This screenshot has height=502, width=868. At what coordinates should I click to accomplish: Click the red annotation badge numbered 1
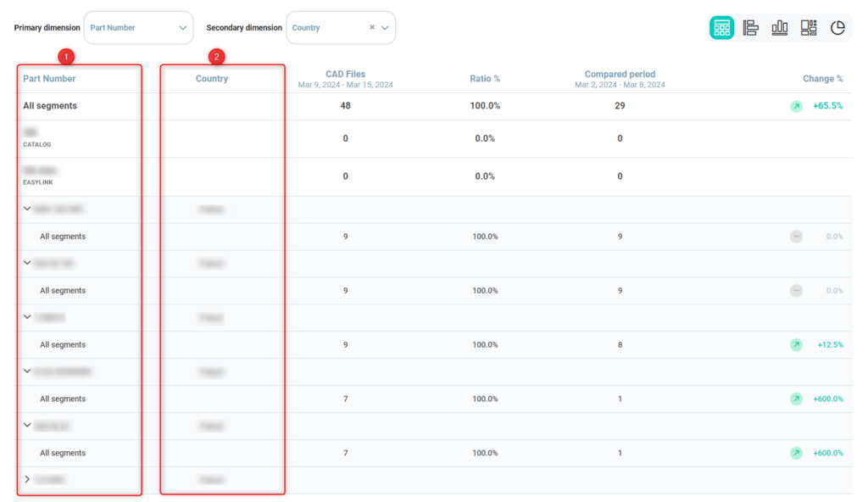pyautogui.click(x=66, y=57)
